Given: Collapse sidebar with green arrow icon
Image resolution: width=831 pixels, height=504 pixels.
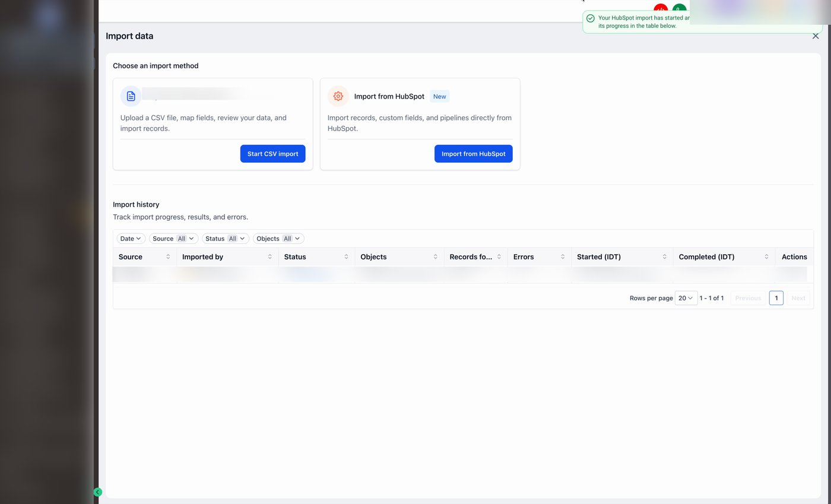Looking at the screenshot, I should [98, 492].
